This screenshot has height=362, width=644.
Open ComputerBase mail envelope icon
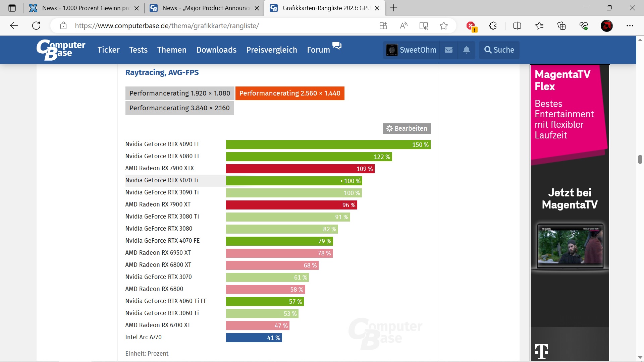(x=448, y=50)
